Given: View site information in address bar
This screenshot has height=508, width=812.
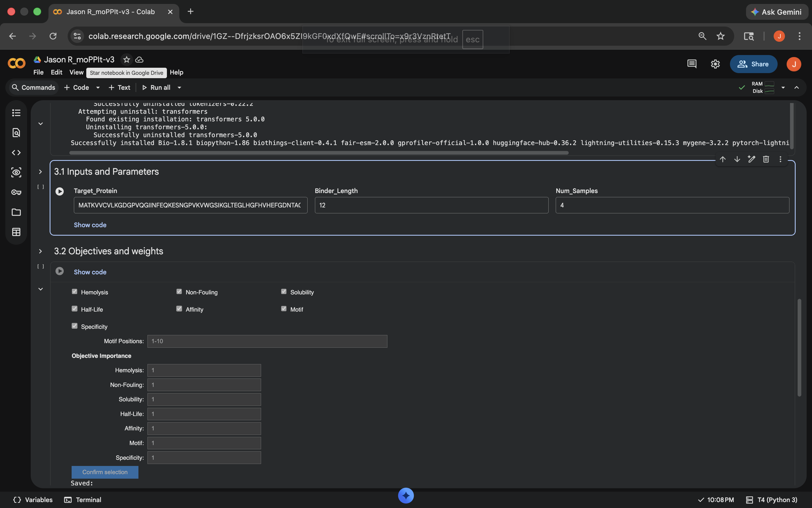Looking at the screenshot, I should 77,36.
